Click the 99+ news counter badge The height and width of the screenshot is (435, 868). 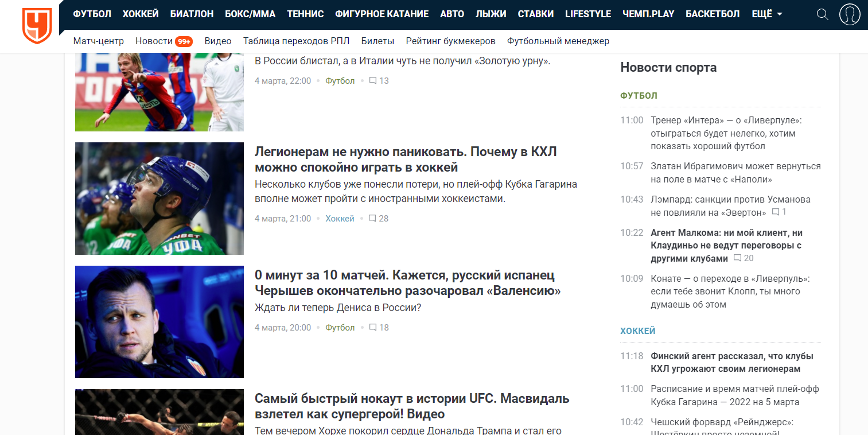[x=184, y=41]
